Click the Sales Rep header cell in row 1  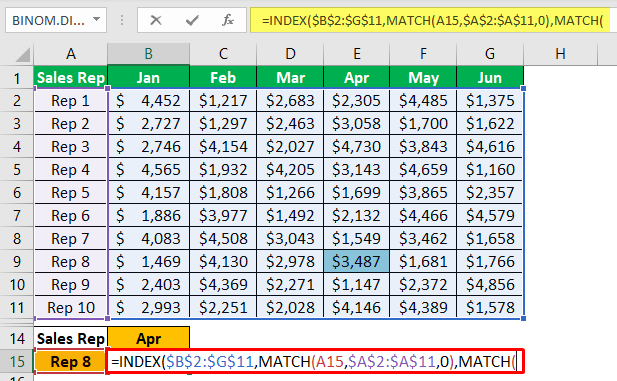[x=71, y=78]
